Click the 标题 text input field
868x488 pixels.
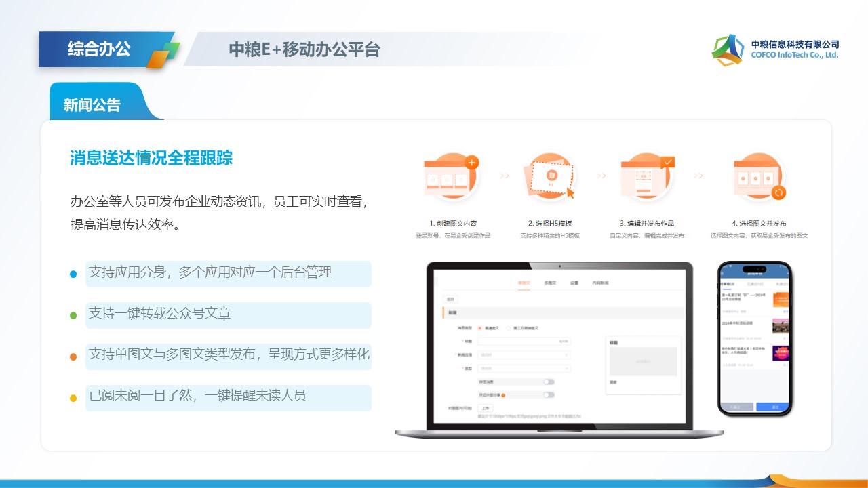coord(524,341)
